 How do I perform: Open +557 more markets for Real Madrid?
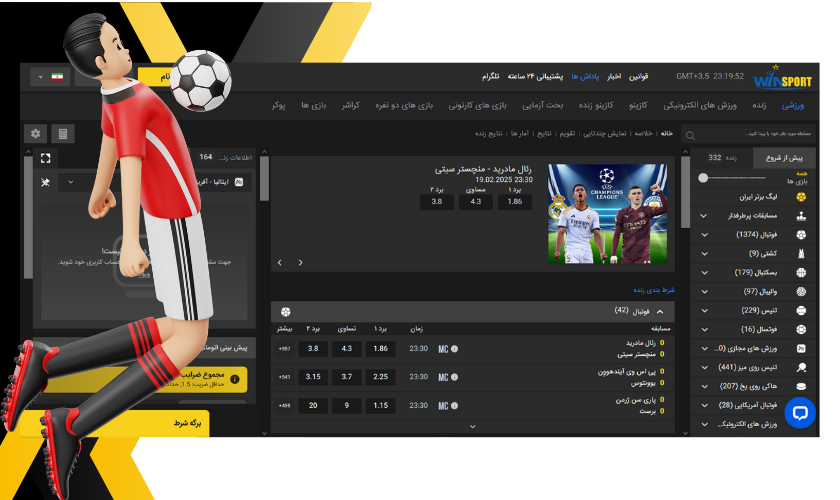pyautogui.click(x=284, y=349)
